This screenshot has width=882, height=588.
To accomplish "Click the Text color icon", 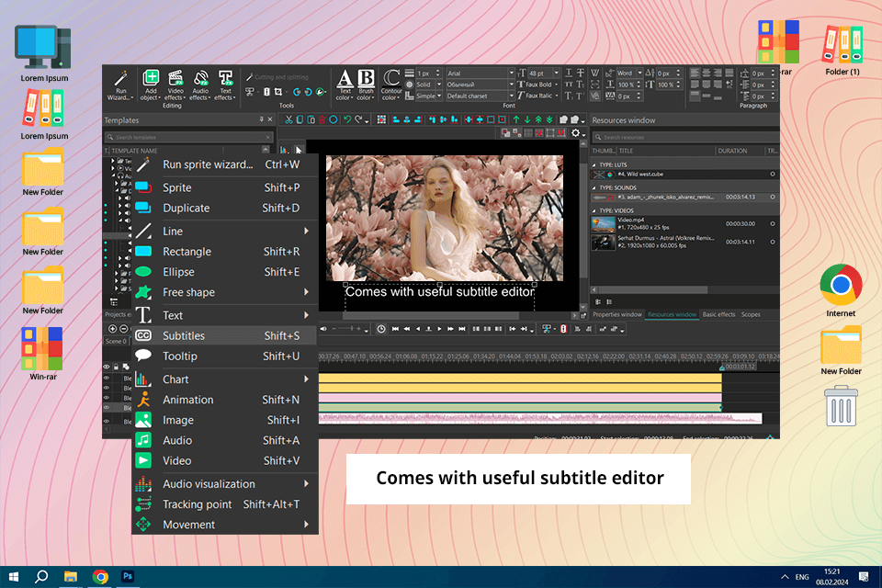I will click(x=345, y=85).
